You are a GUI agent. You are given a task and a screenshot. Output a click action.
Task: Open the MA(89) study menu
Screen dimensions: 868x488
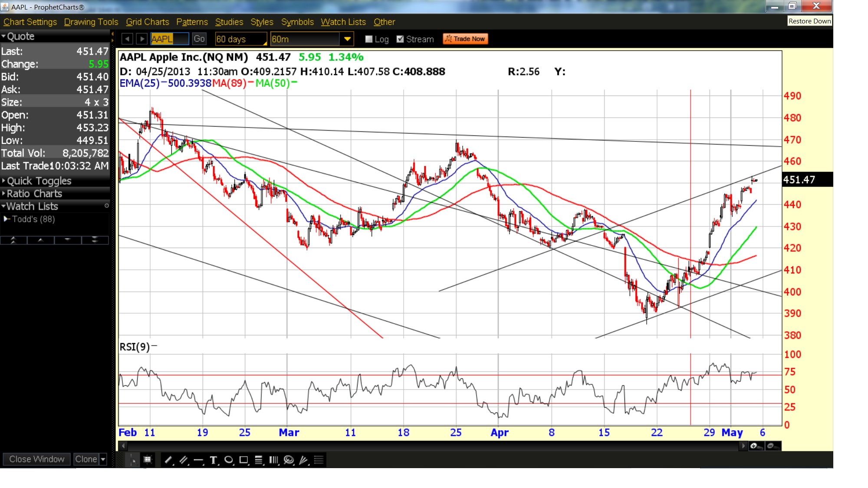229,83
